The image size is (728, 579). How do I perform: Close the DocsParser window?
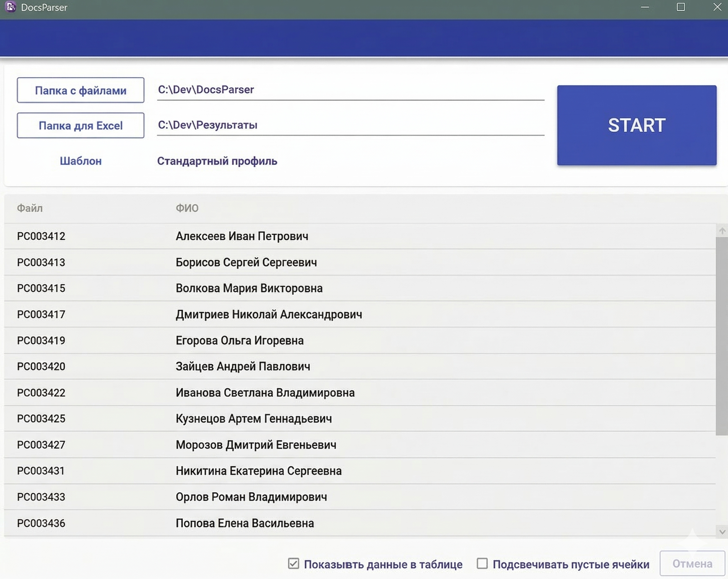pyautogui.click(x=717, y=7)
